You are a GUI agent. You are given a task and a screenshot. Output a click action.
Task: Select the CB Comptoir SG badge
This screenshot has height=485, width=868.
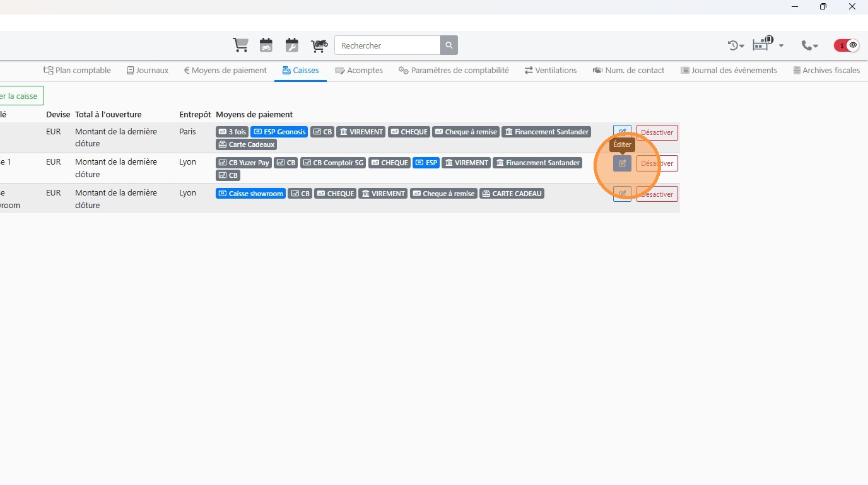pos(333,163)
